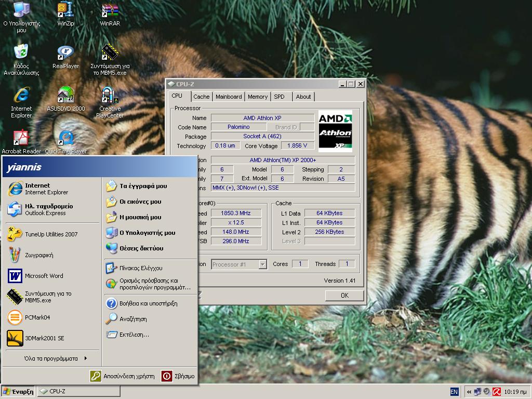The height and width of the screenshot is (399, 532).
Task: Click Αποσύνδεση χρήστη log off button
Action: tap(123, 376)
